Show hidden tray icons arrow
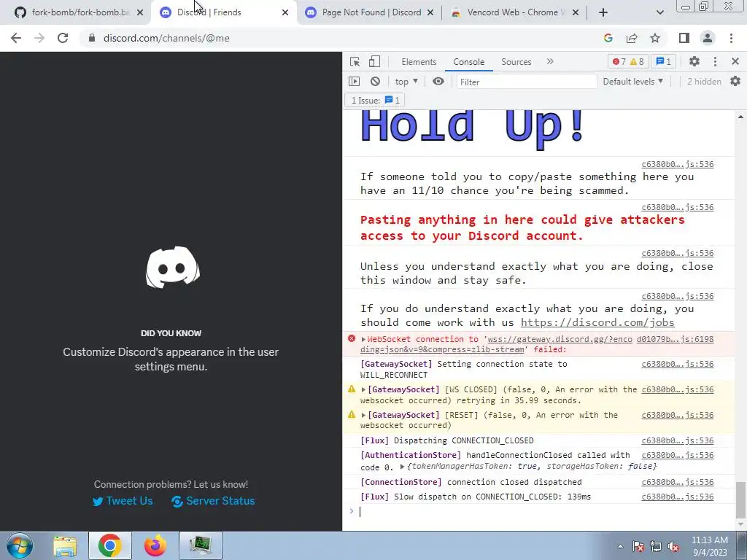The height and width of the screenshot is (560, 747). coord(620,546)
